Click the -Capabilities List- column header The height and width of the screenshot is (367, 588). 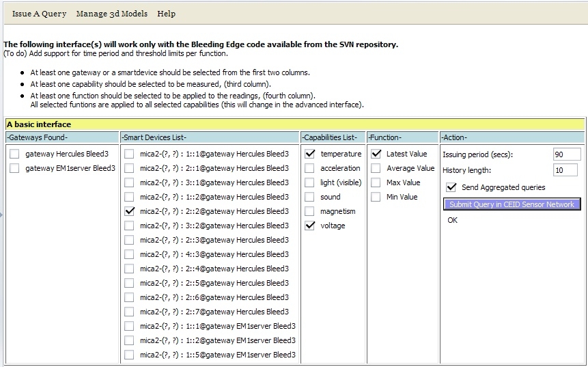coord(333,137)
